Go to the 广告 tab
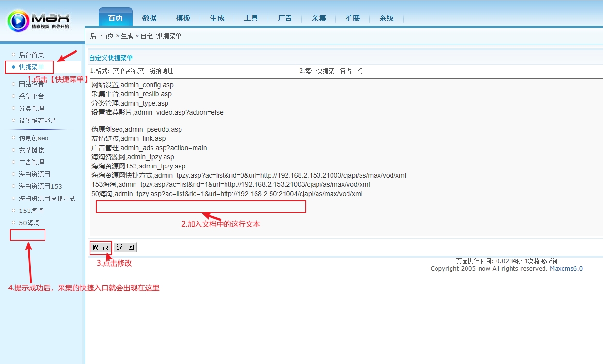 coord(285,18)
